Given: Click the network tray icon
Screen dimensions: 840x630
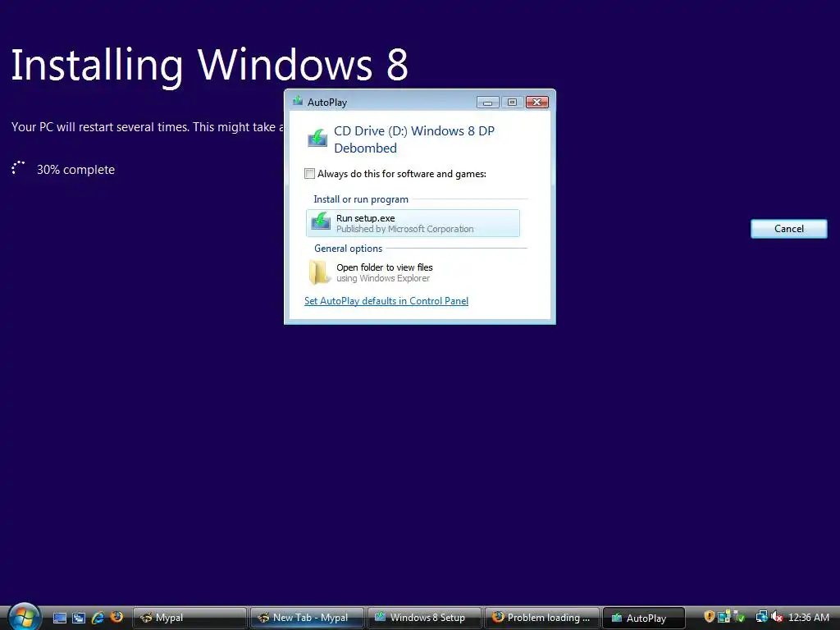Looking at the screenshot, I should [761, 617].
